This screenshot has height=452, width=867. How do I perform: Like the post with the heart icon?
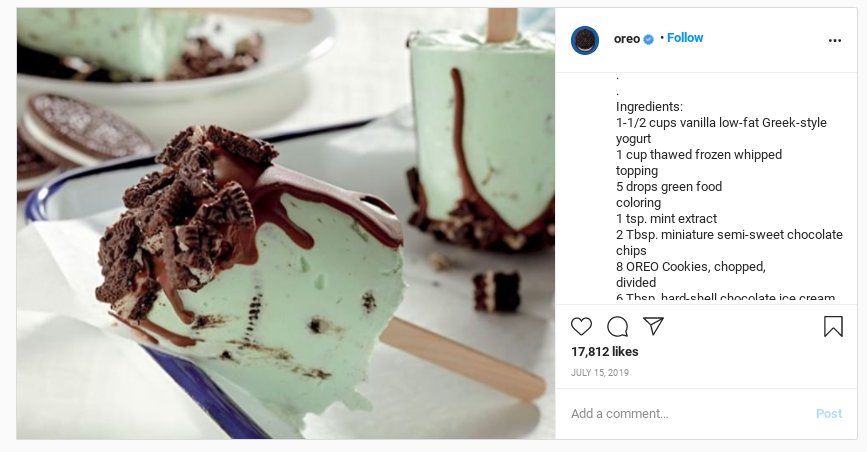click(581, 327)
